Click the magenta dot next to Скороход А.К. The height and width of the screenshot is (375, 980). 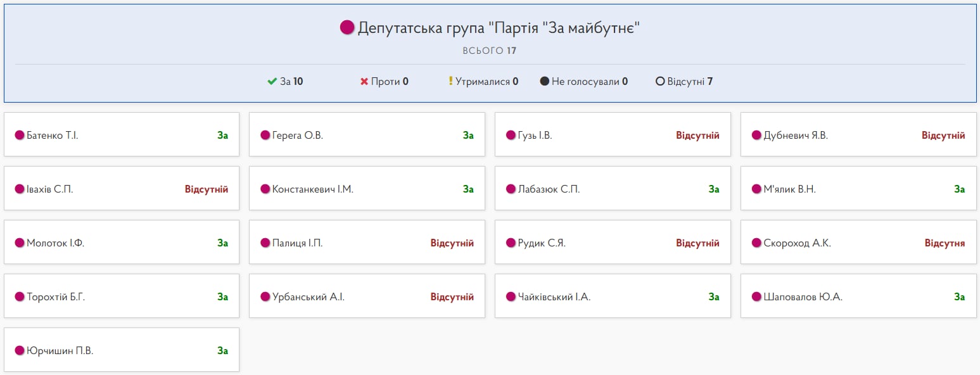756,243
